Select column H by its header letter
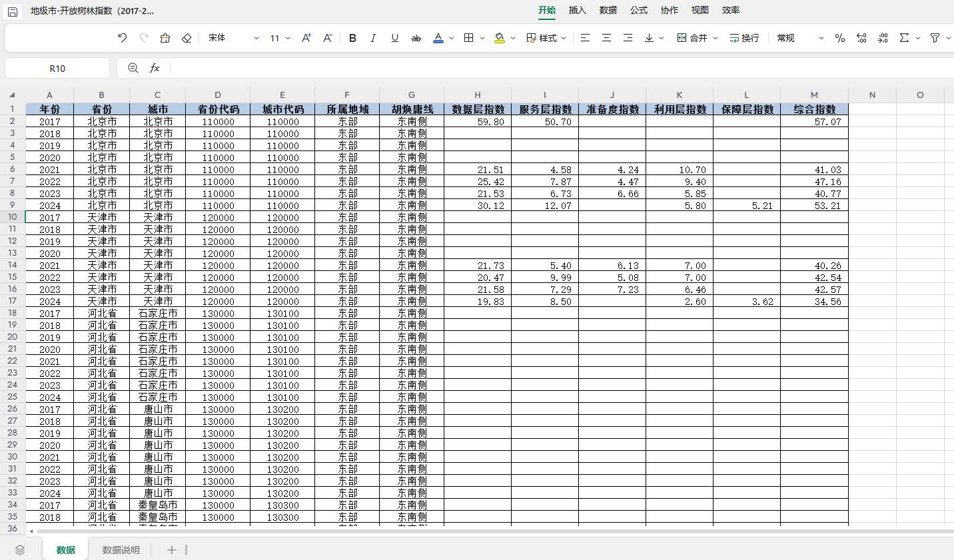Screen dimensions: 954x560 [x=478, y=95]
